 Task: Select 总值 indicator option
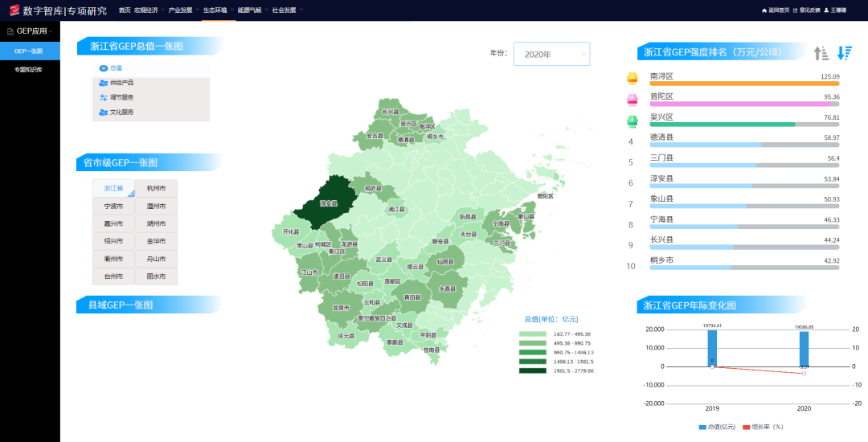151,68
